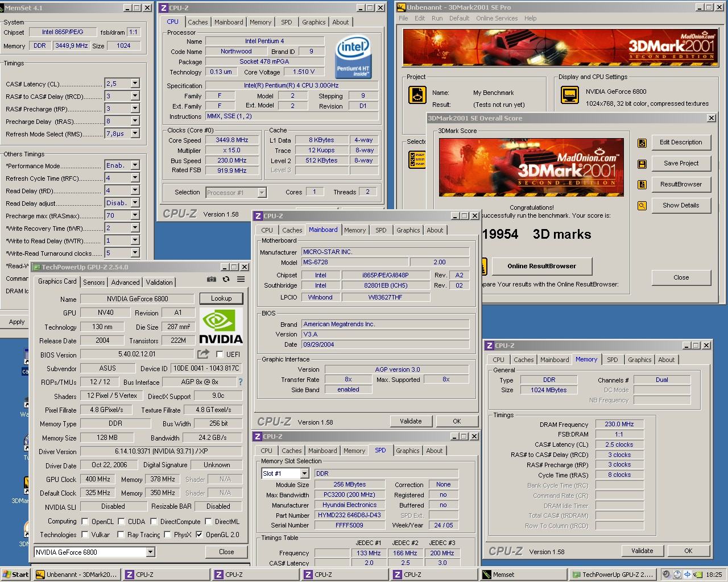Click the Show Details button
Screen dimensions: 728x582
681,206
